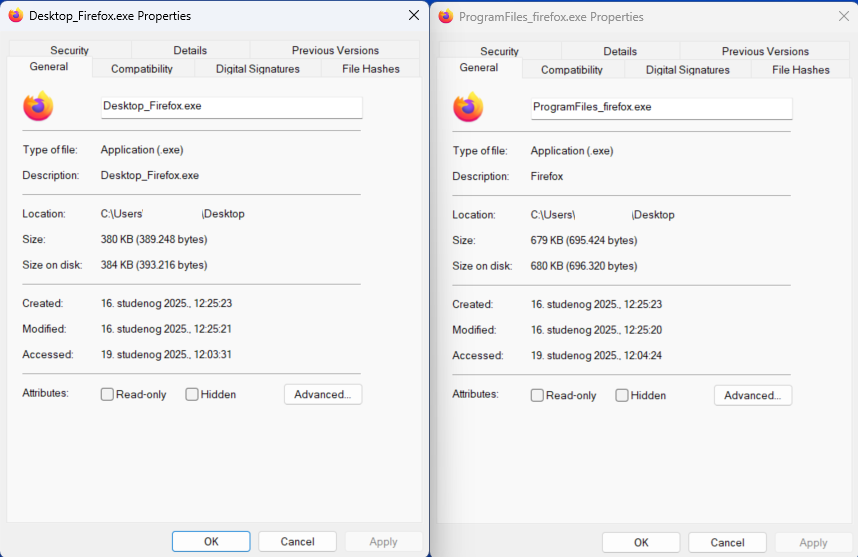Click the Desktop_Firefox.exe file name field
858x557 pixels.
(x=231, y=107)
